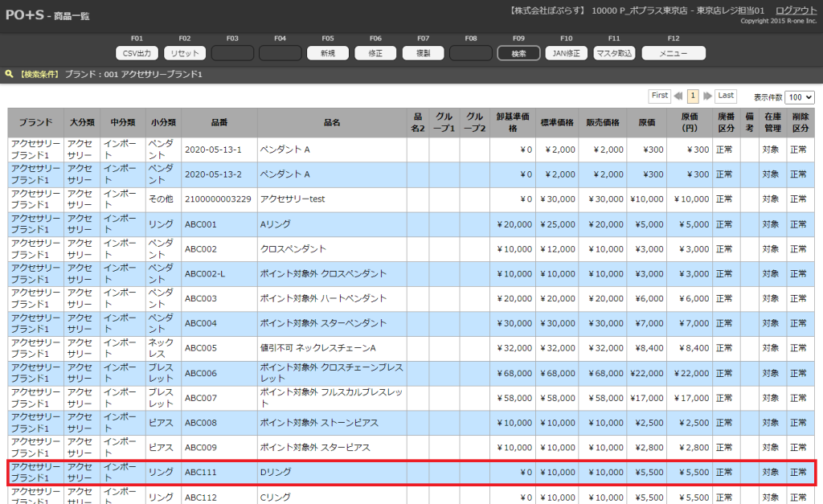
Task: Open the 表示件数 dropdown
Action: pos(799,96)
